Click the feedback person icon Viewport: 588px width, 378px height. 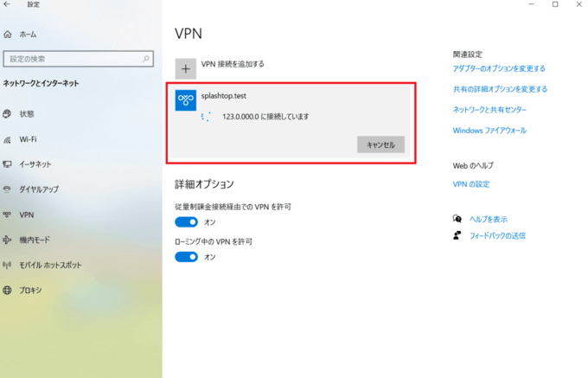coord(457,235)
